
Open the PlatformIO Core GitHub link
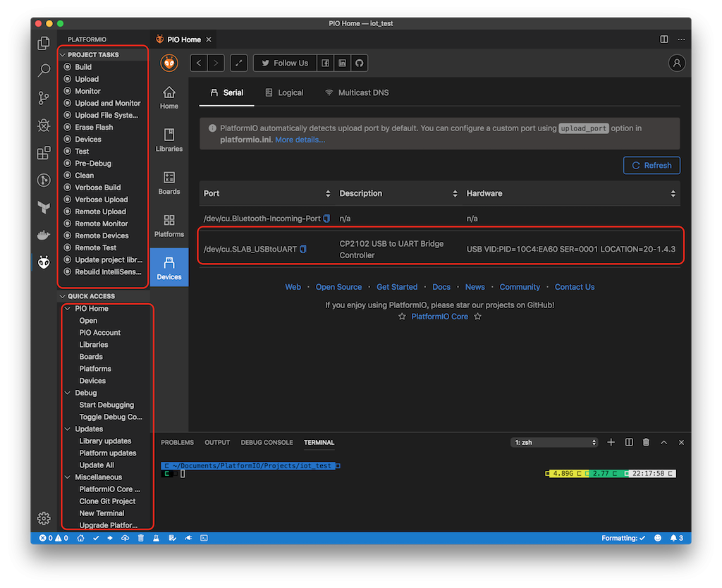(439, 317)
